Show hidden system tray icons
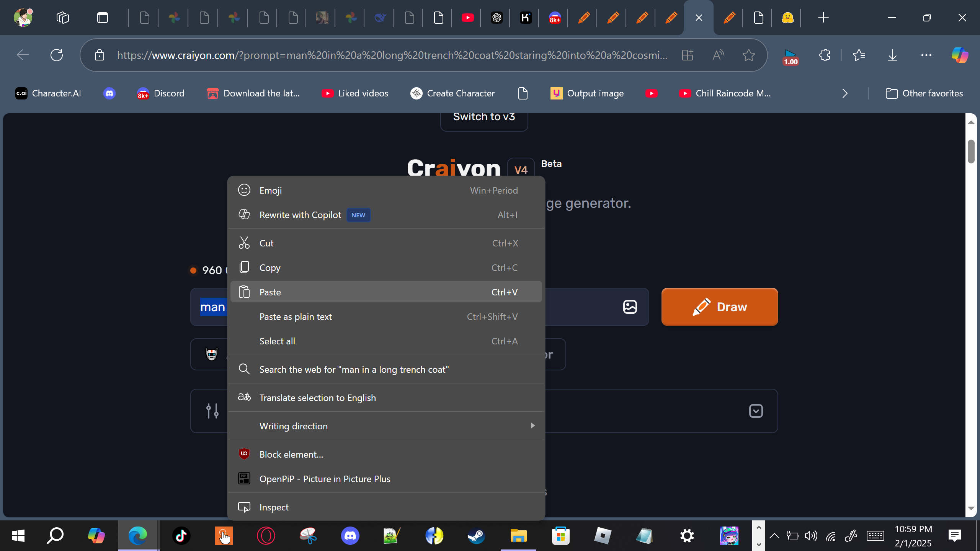Viewport: 980px width, 551px height. 774,536
